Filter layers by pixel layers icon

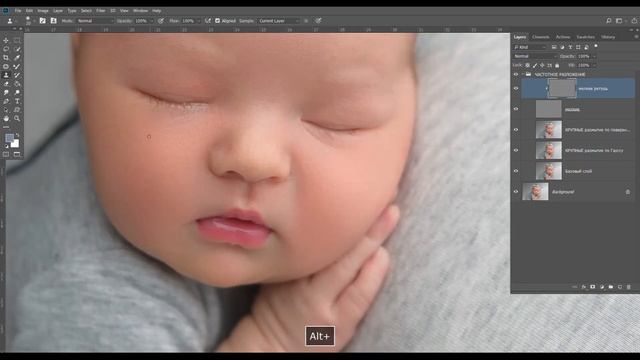554,47
